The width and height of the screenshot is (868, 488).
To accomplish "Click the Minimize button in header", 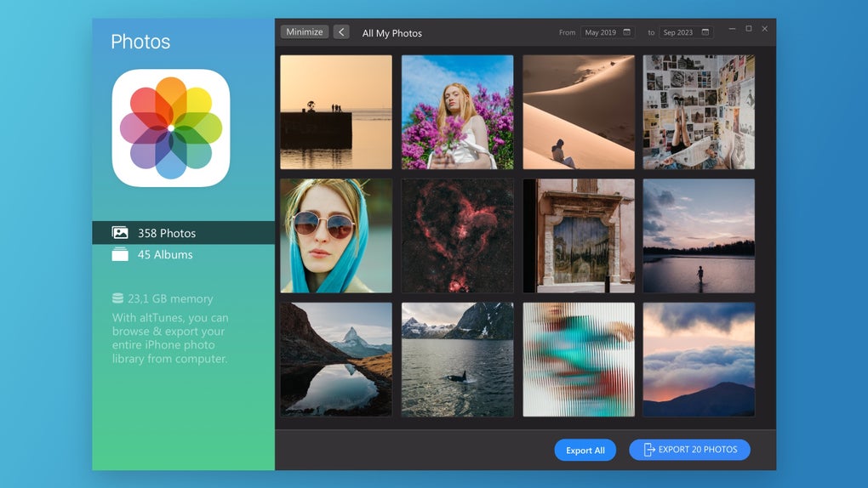I will 305,32.
